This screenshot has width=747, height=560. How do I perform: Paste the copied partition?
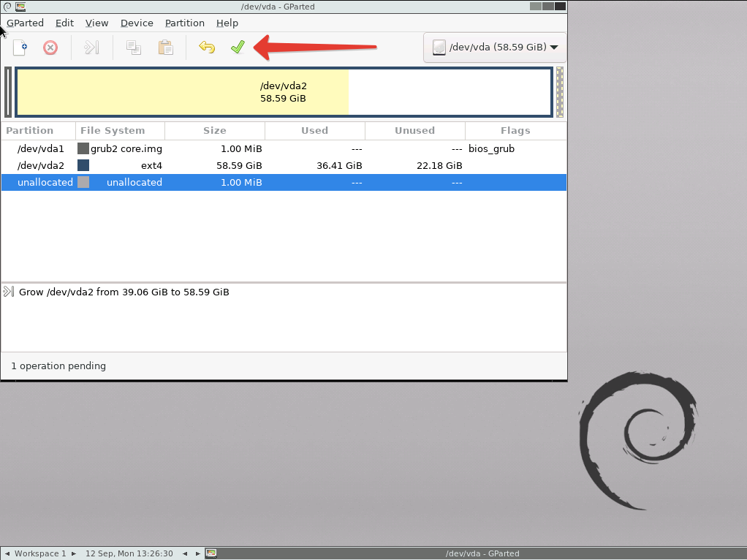pos(165,48)
